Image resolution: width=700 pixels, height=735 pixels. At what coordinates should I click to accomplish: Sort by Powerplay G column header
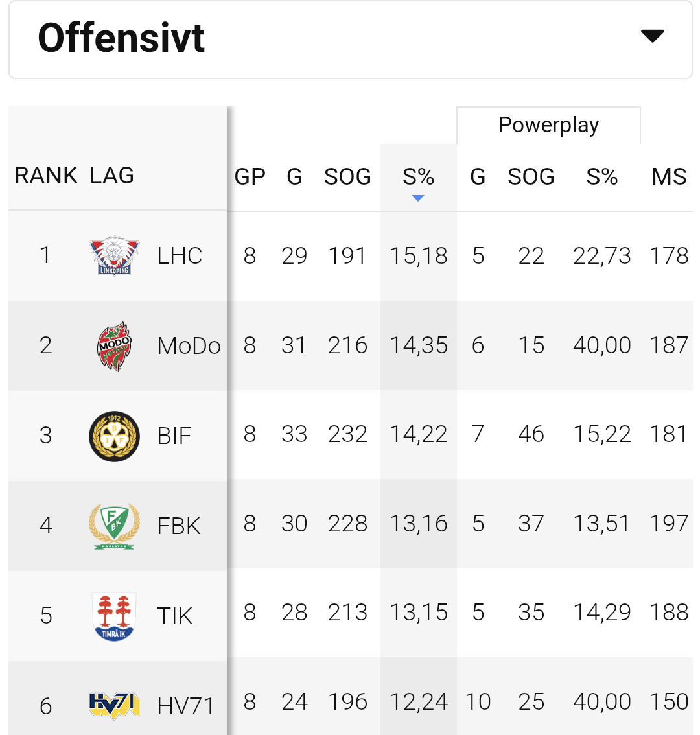click(x=478, y=176)
